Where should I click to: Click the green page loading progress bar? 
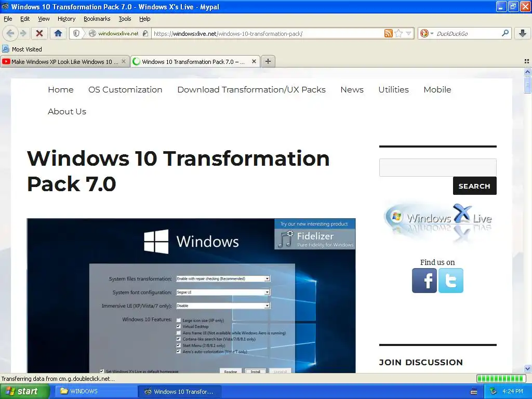[501, 379]
